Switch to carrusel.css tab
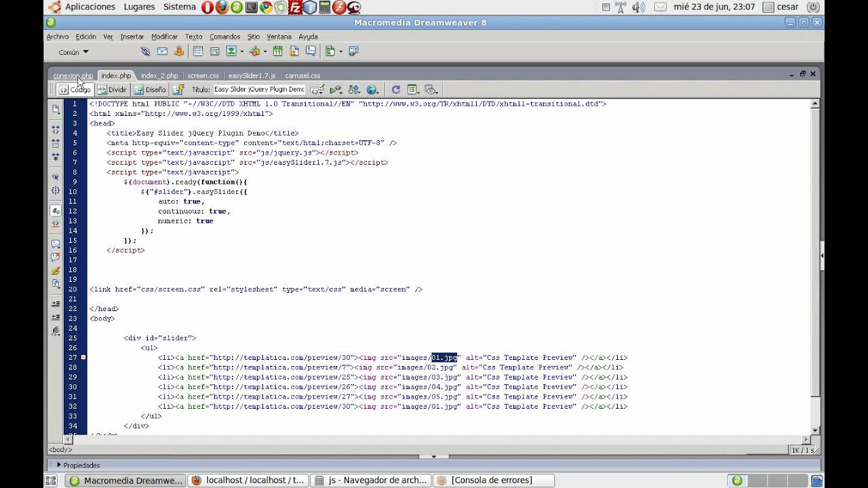Image resolution: width=868 pixels, height=488 pixels. click(302, 76)
